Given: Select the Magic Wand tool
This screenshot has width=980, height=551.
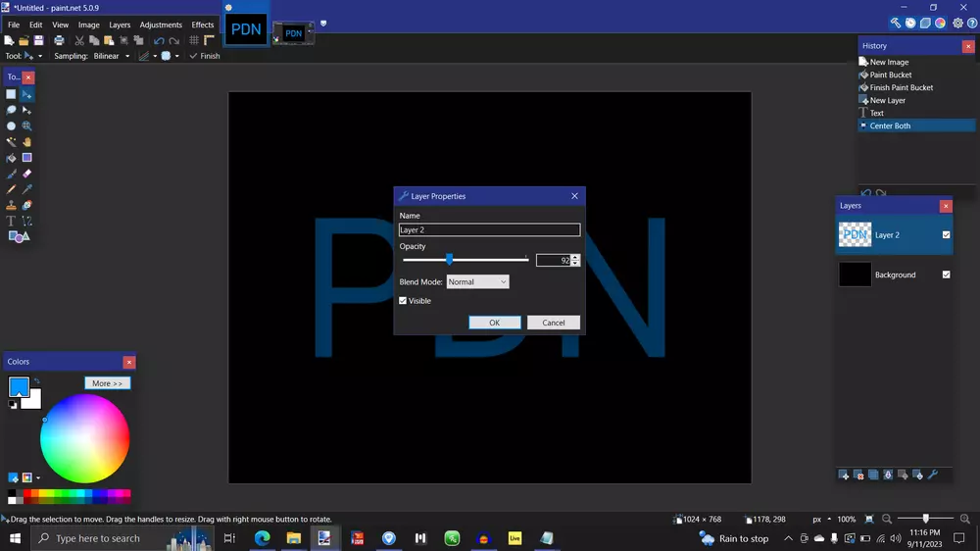Looking at the screenshot, I should pos(11,142).
